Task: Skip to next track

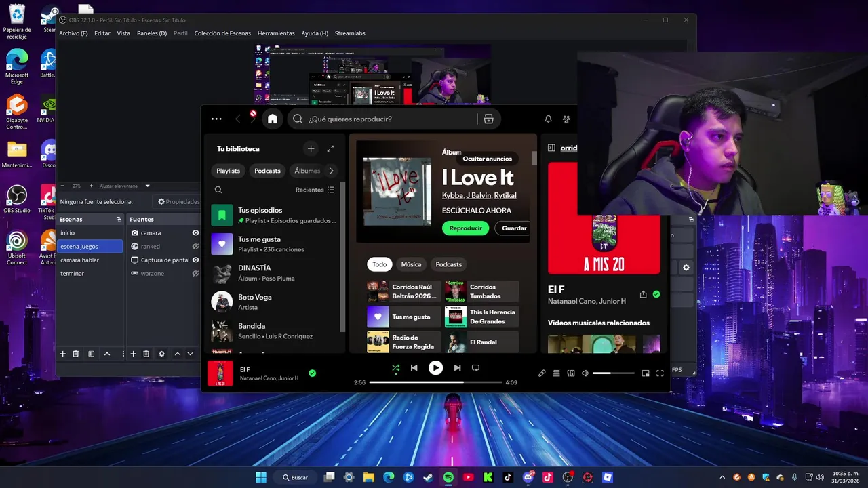Action: coord(457,368)
